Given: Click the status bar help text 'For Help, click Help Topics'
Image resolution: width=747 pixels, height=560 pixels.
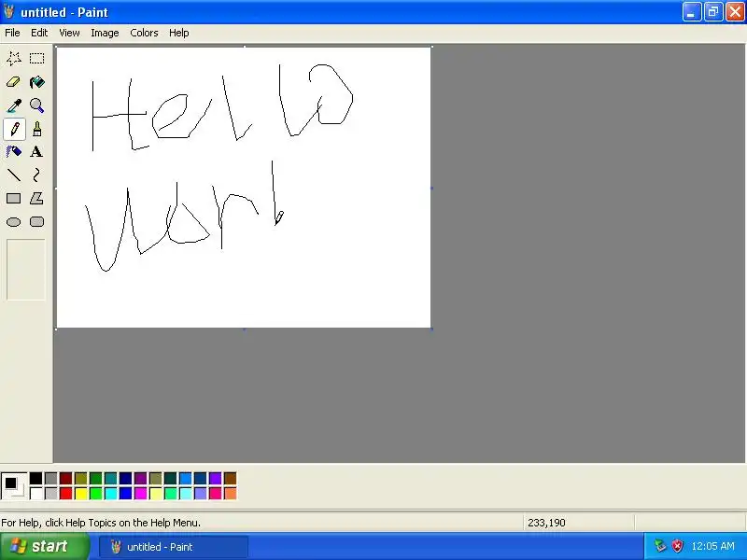Looking at the screenshot, I should (101, 523).
